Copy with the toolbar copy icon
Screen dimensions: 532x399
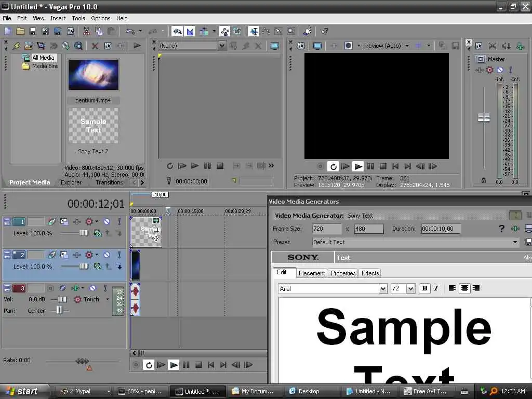point(99,32)
